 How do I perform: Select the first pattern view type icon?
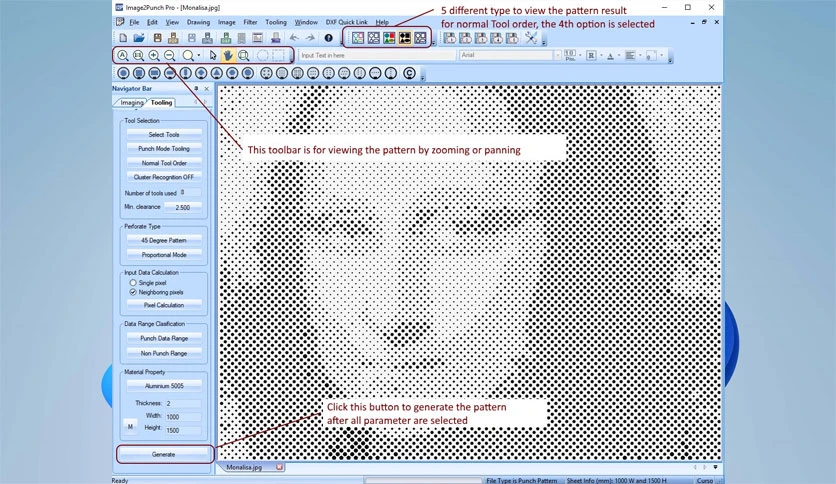[358, 38]
